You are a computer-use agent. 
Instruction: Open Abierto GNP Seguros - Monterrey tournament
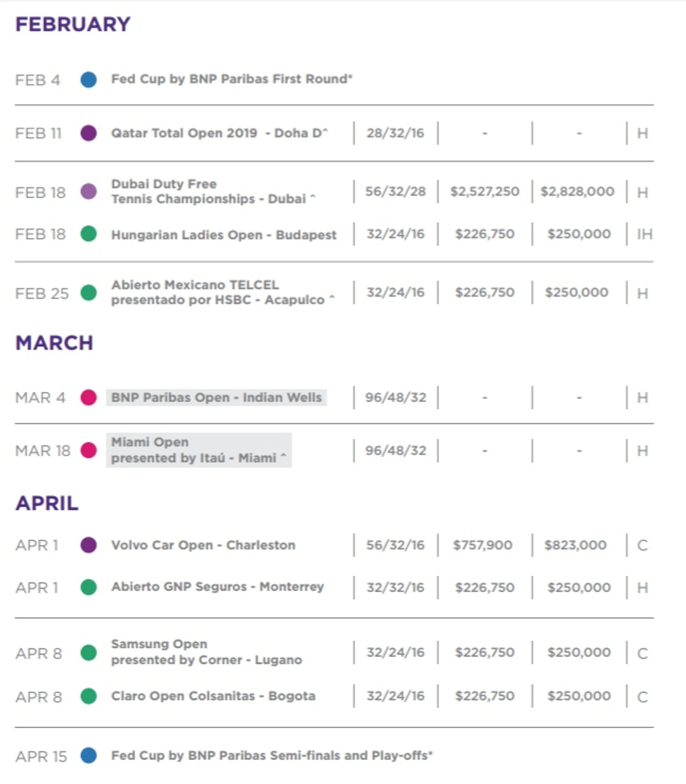coord(218,587)
